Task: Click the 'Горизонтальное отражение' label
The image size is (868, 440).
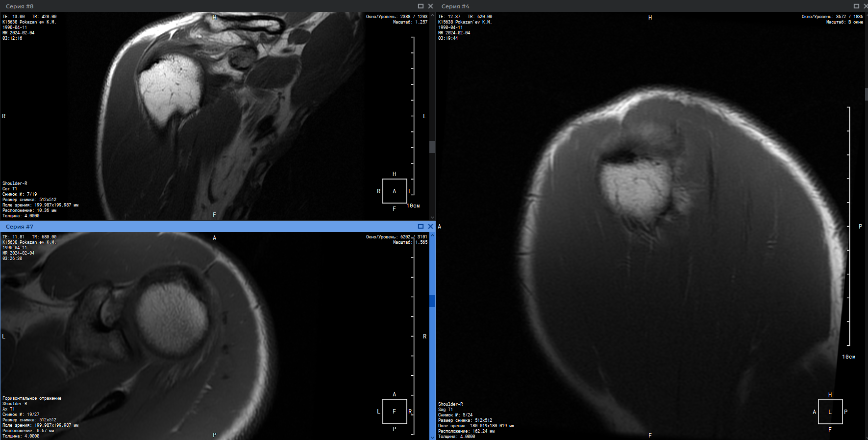Action: click(x=32, y=398)
